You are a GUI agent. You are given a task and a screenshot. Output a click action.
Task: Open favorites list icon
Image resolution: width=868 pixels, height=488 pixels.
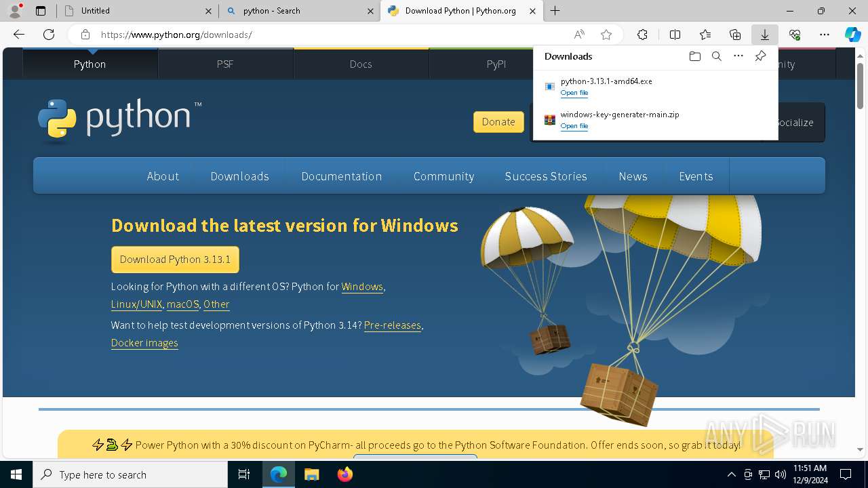click(x=705, y=35)
